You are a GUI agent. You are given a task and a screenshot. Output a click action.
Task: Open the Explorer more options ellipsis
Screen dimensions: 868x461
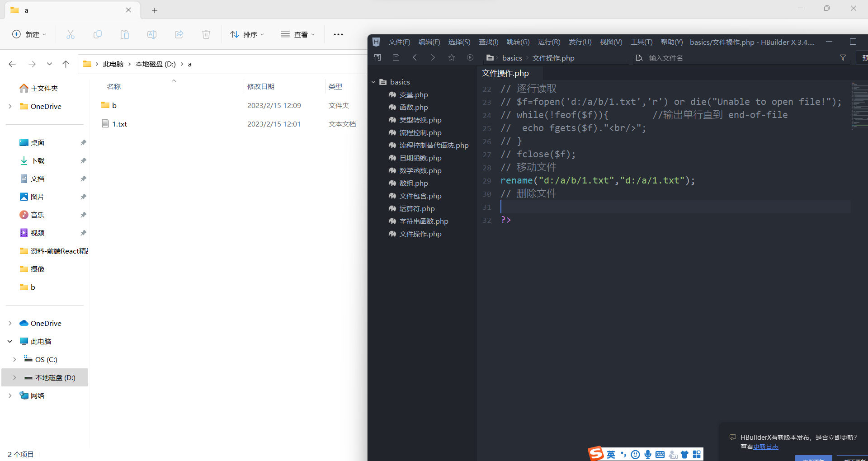[338, 34]
